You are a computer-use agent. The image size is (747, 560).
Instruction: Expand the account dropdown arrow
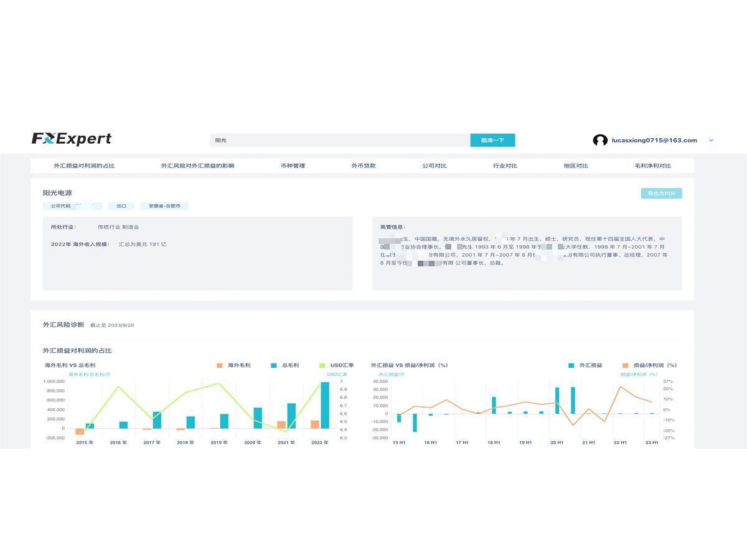[711, 141]
